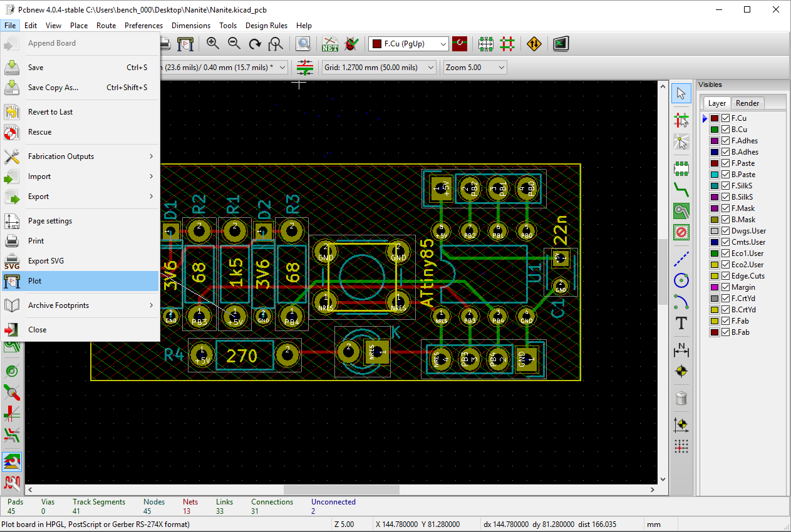The image size is (791, 532).
Task: Uncheck the B.Cu layer visibility checkbox
Action: [726, 130]
